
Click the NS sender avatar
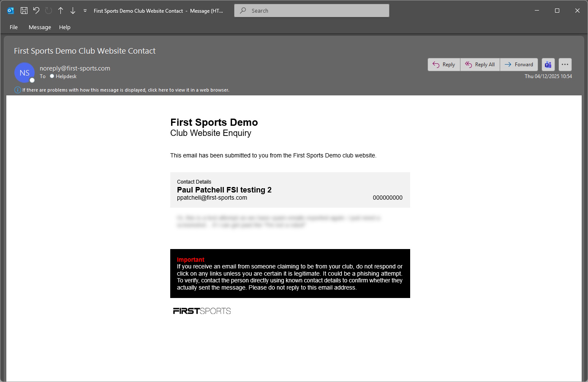pos(24,73)
